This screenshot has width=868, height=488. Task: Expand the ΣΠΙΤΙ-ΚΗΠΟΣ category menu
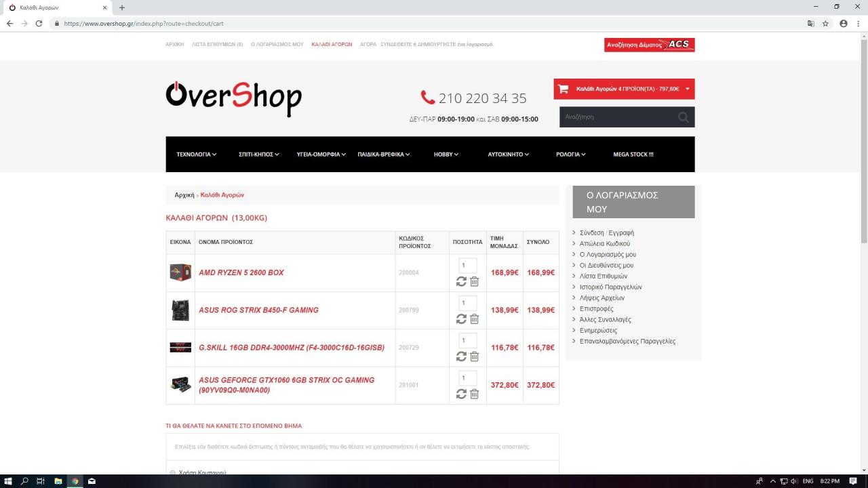point(259,155)
